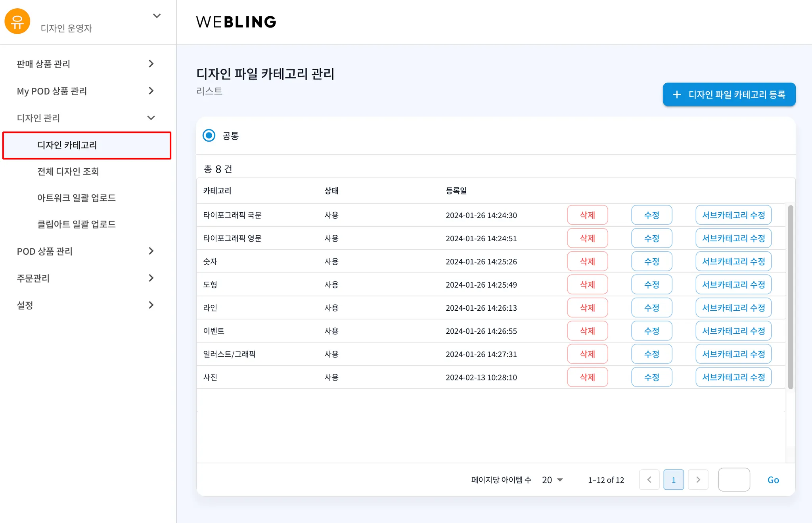
Task: Click the table's vertical scrollbar
Action: click(791, 297)
